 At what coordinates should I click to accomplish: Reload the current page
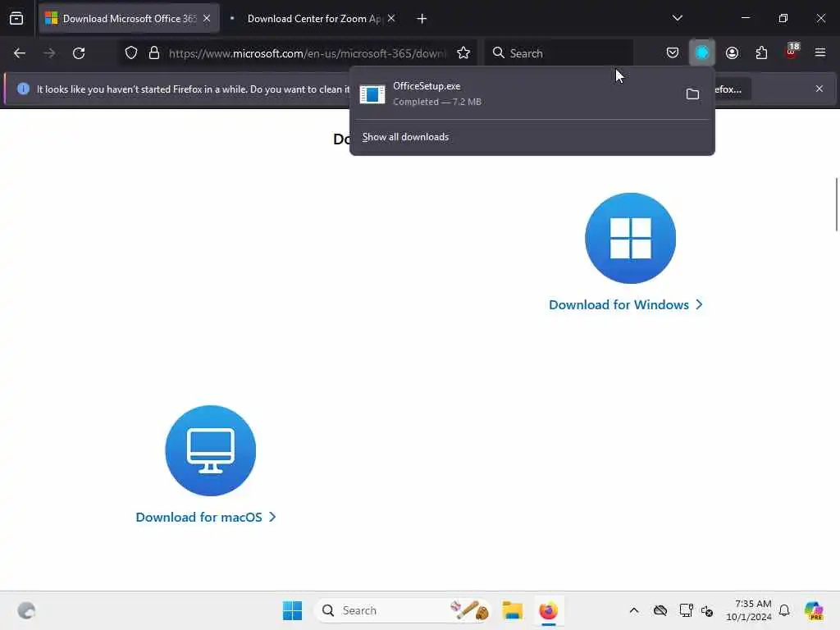click(x=79, y=53)
